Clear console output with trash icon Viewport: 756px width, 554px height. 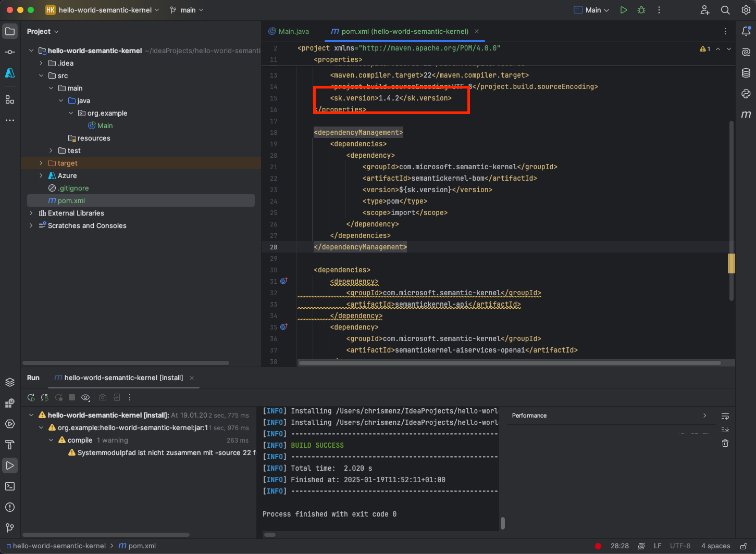click(x=725, y=443)
